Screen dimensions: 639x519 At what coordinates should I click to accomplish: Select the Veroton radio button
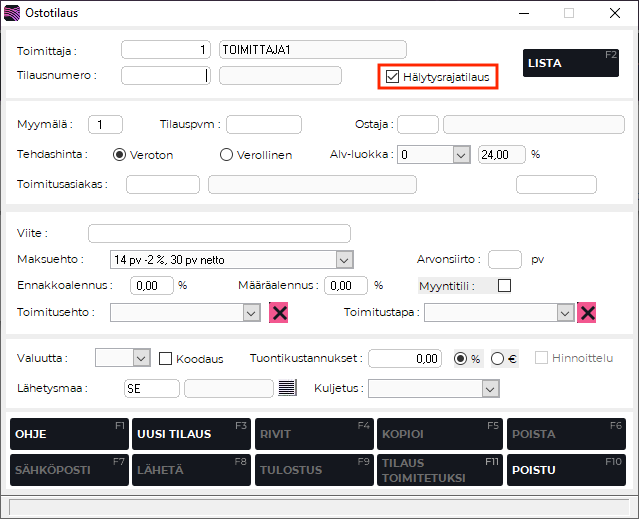[x=120, y=155]
